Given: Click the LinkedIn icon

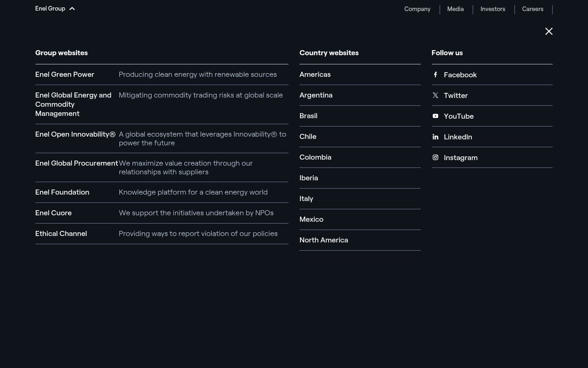Looking at the screenshot, I should tap(435, 137).
